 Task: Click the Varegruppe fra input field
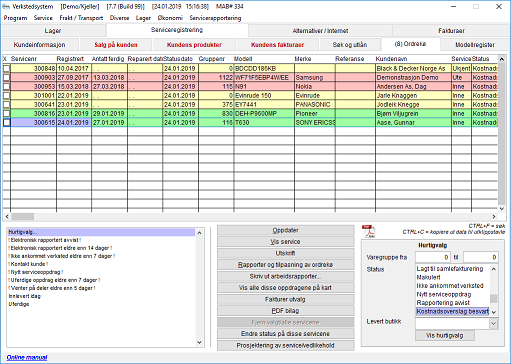pyautogui.click(x=433, y=257)
